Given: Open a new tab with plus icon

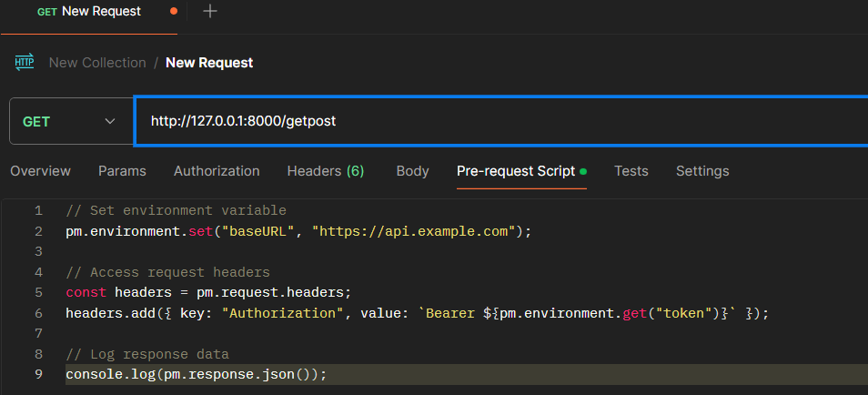Looking at the screenshot, I should coord(210,12).
